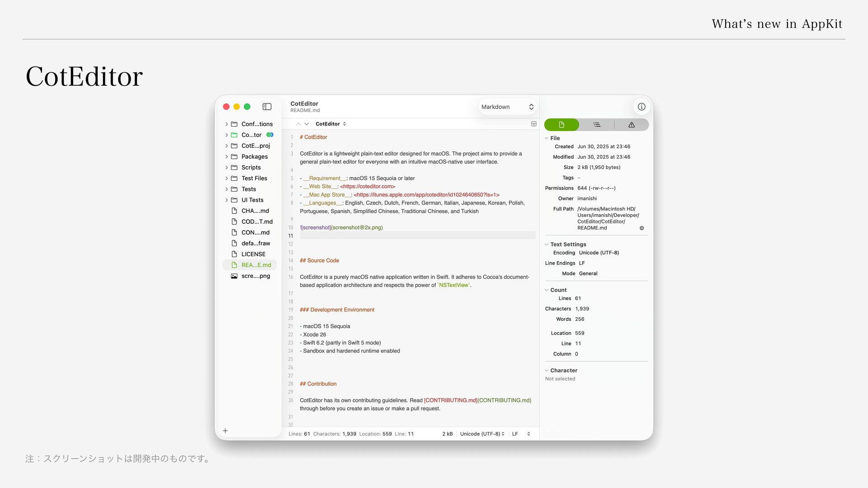Open the scre....png image file
This screenshot has width=868, height=488.
coord(250,276)
